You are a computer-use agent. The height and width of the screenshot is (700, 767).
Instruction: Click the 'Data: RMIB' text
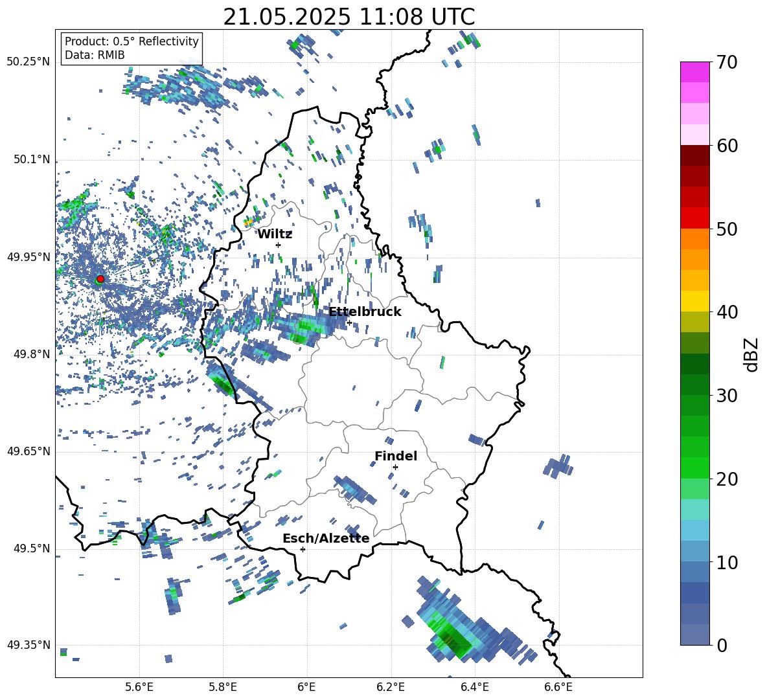95,55
